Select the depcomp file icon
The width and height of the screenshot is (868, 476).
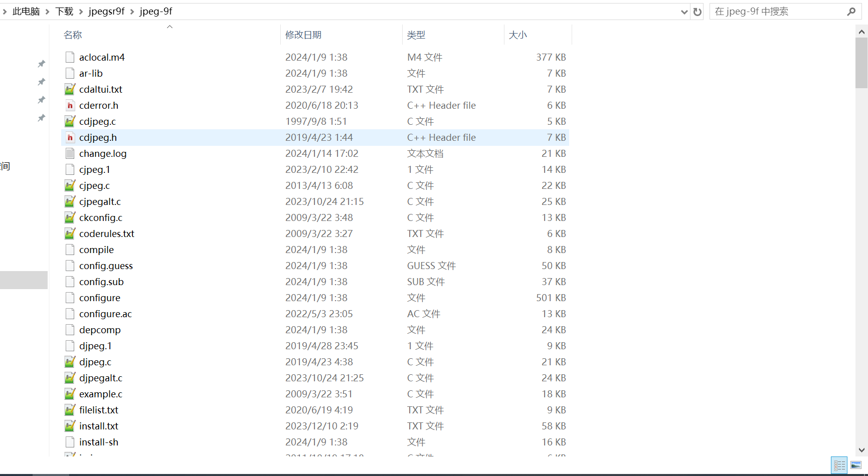pos(70,330)
